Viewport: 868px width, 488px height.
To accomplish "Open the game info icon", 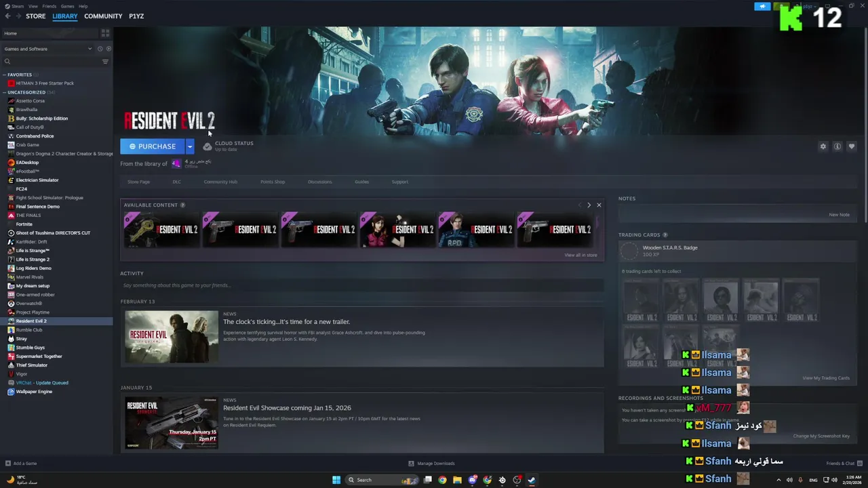I will [x=837, y=146].
